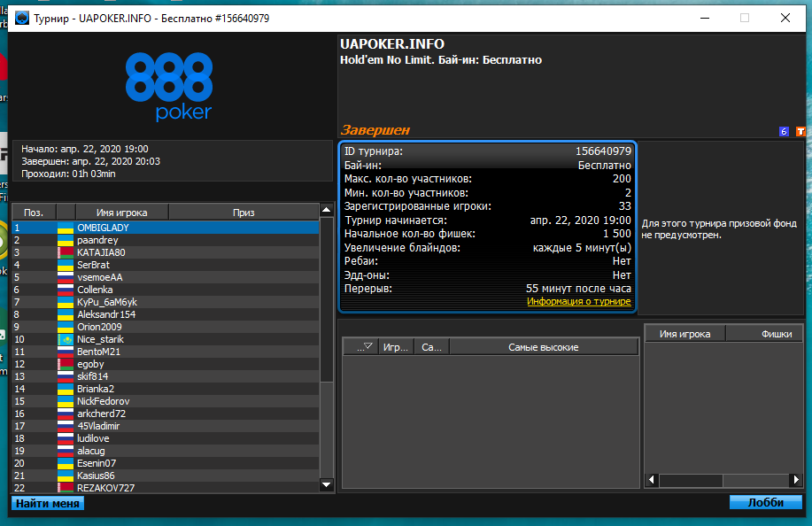This screenshot has height=526, width=812.
Task: Select player row Brianka2
Action: (x=166, y=390)
